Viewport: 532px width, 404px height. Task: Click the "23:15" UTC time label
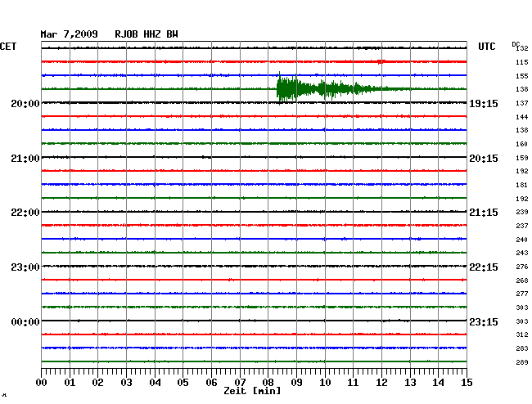point(484,321)
